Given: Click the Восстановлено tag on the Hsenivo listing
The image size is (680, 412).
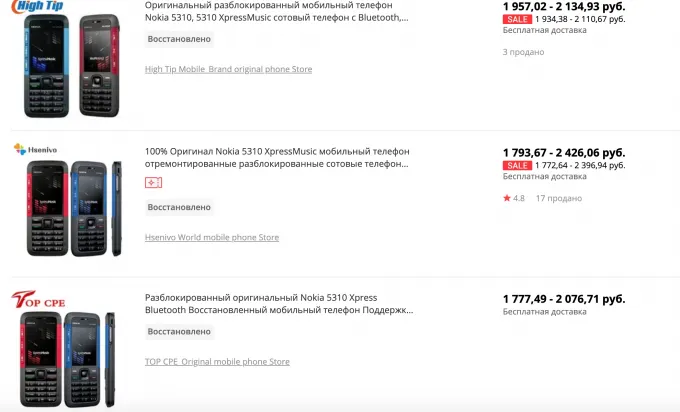Looking at the screenshot, I should pos(179,207).
